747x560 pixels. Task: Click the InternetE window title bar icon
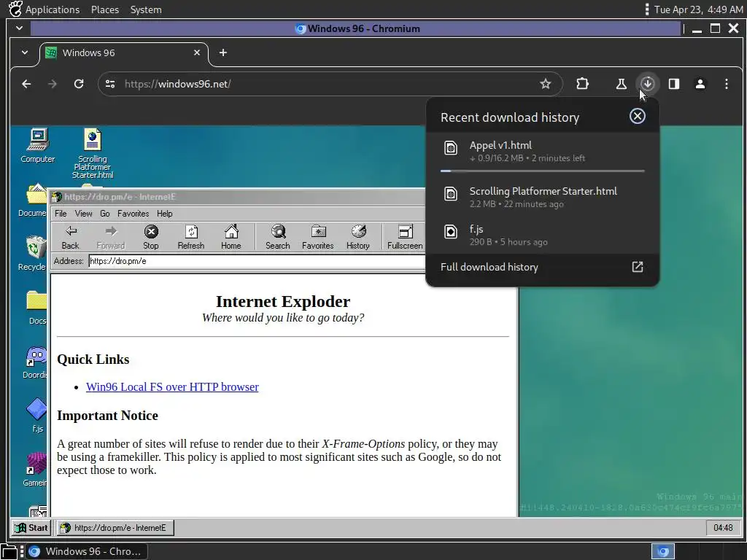pos(57,197)
